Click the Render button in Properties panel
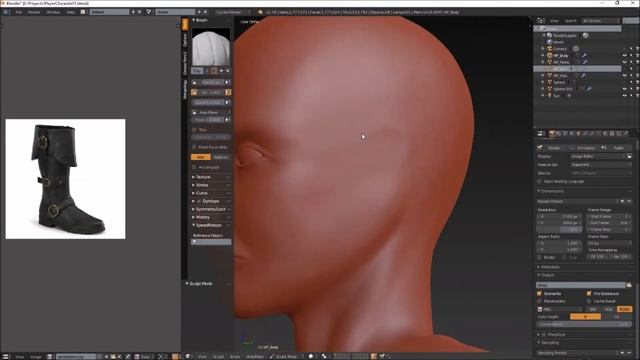 (x=552, y=148)
